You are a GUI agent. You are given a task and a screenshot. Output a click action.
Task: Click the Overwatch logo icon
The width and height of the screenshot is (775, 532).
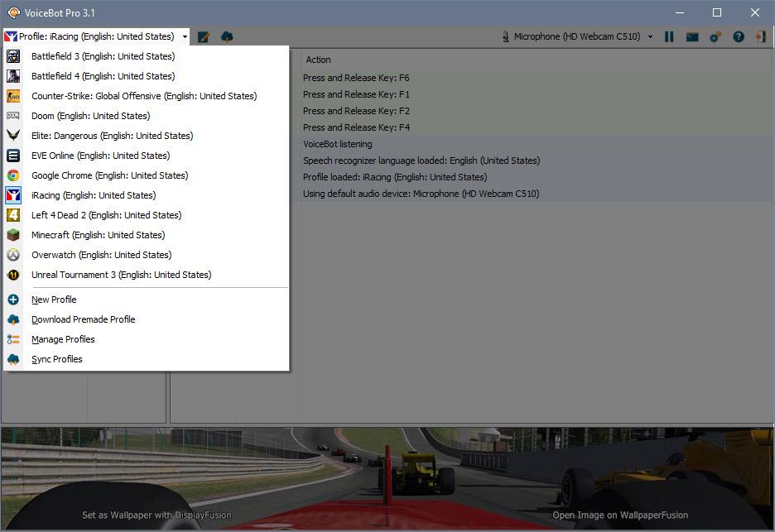[x=13, y=255]
